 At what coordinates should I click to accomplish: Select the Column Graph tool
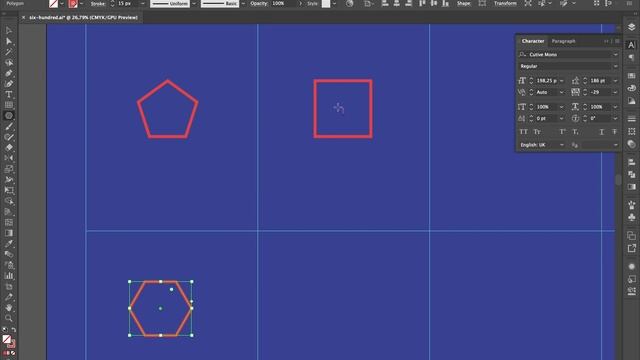click(x=9, y=276)
